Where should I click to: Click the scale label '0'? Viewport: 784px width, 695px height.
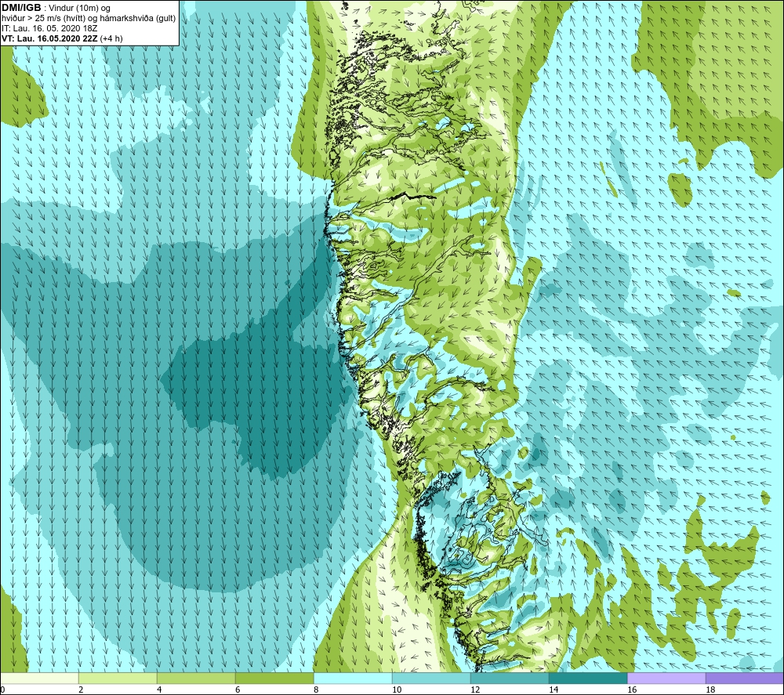point(3,690)
